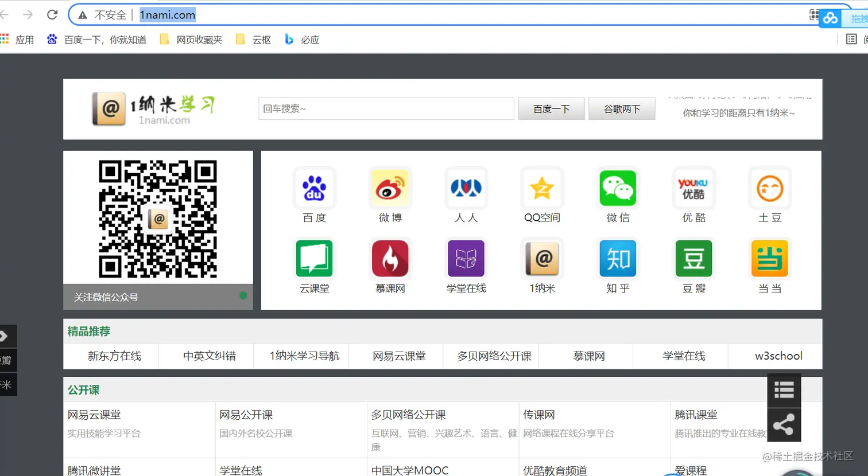This screenshot has width=868, height=476.
Task: Click 关注微信公众号 caption
Action: (x=106, y=297)
